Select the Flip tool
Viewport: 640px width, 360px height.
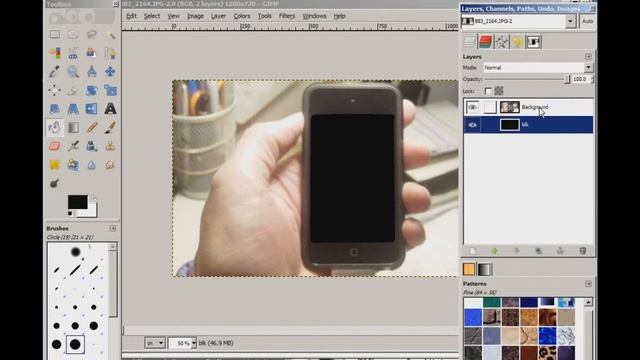91,109
